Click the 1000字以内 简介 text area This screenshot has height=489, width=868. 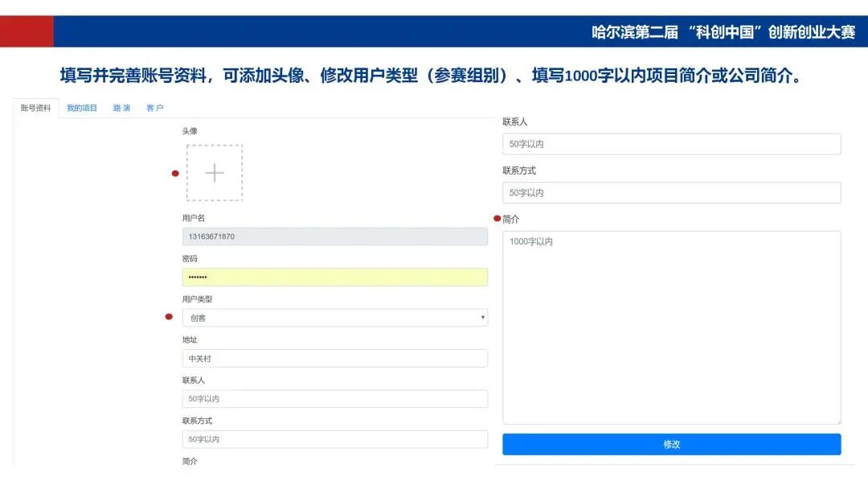(671, 322)
